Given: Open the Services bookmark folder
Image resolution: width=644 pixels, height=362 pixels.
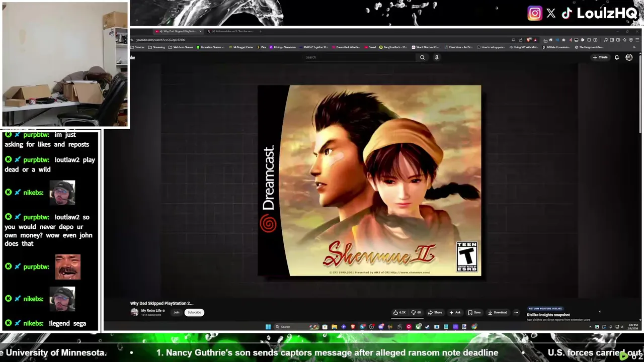Looking at the screenshot, I should coord(137,47).
